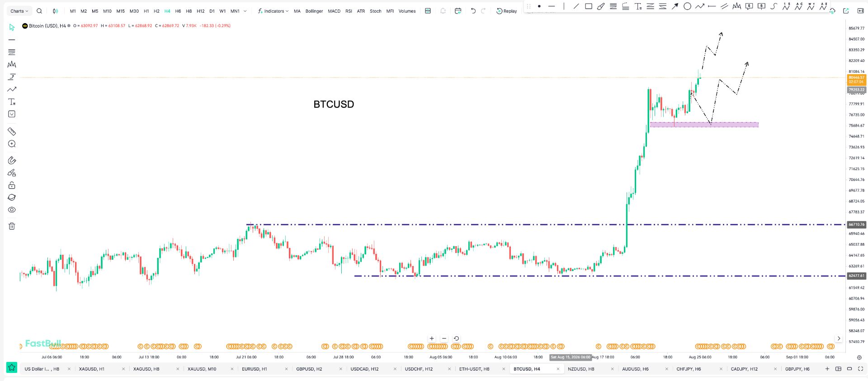Enter fullscreen chart mode
Image resolution: width=868 pixels, height=381 pixels.
pos(860,369)
